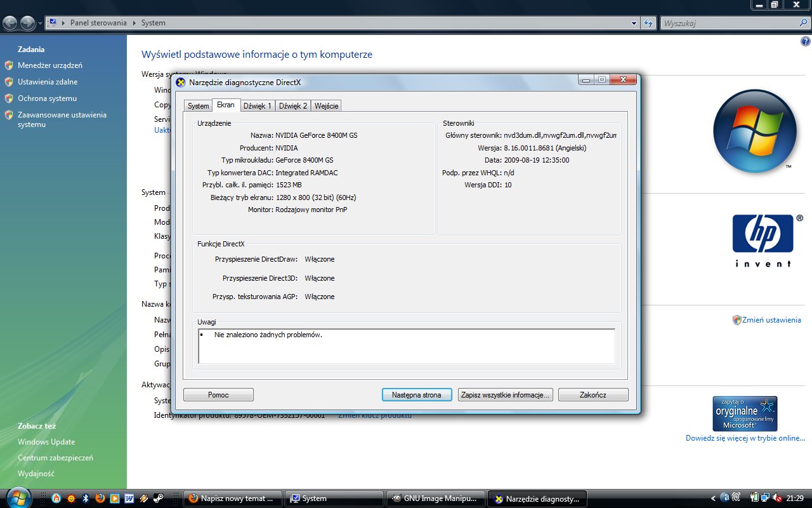
Task: Open the media player quick launch icon
Action: pos(115,498)
